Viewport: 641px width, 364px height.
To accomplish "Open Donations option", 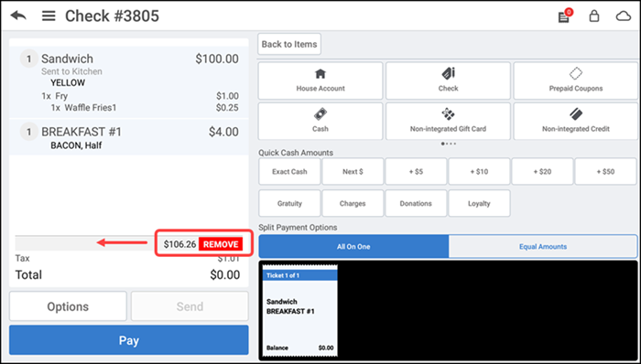I will (416, 203).
